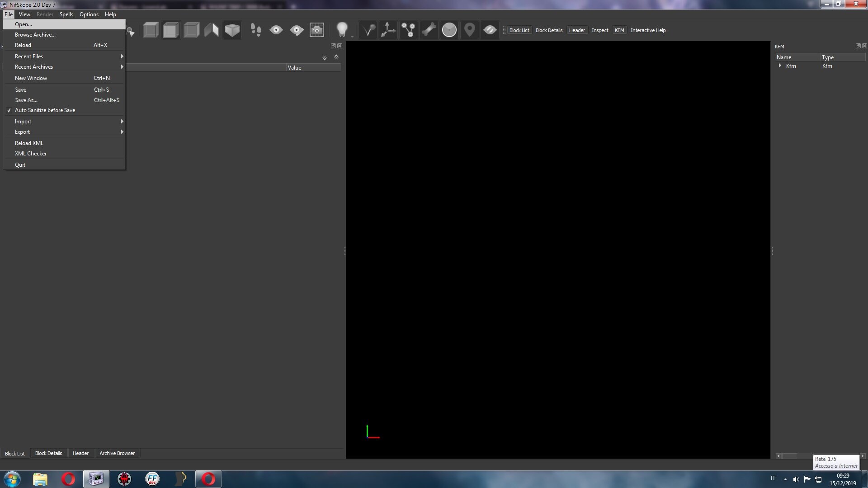Viewport: 868px width, 488px height.
Task: Expand the Import submenu
Action: (x=64, y=122)
